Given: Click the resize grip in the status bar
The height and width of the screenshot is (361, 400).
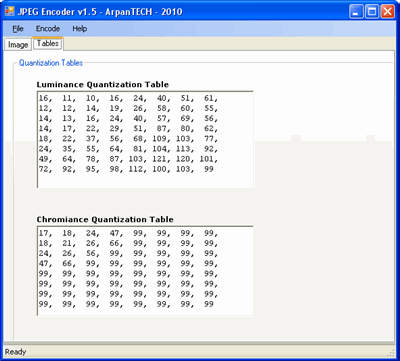Looking at the screenshot, I should (391, 353).
